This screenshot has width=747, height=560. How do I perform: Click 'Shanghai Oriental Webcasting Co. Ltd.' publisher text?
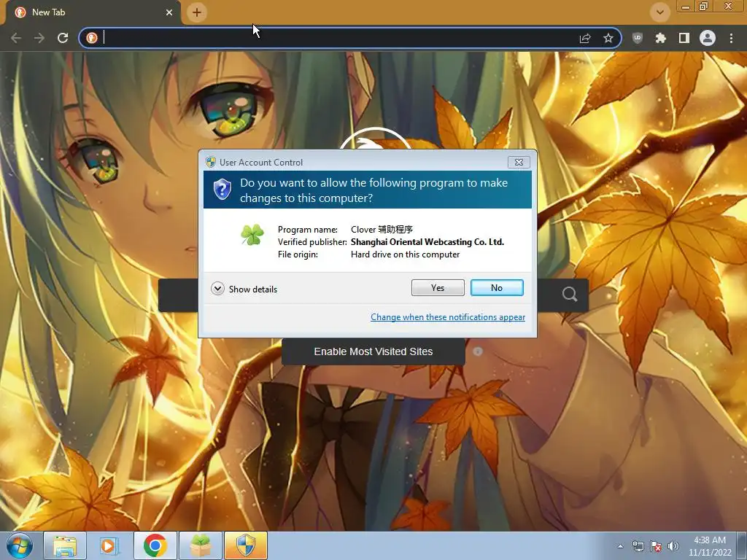427,242
